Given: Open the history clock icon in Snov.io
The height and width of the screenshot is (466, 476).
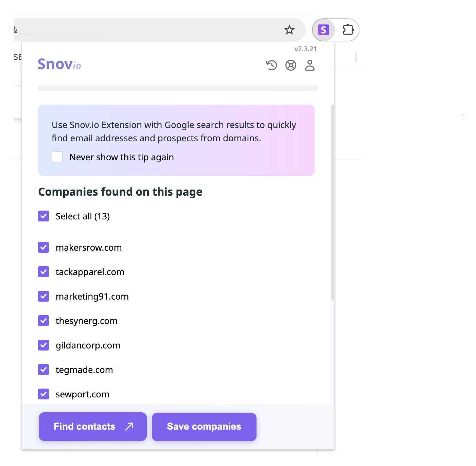Looking at the screenshot, I should point(271,65).
